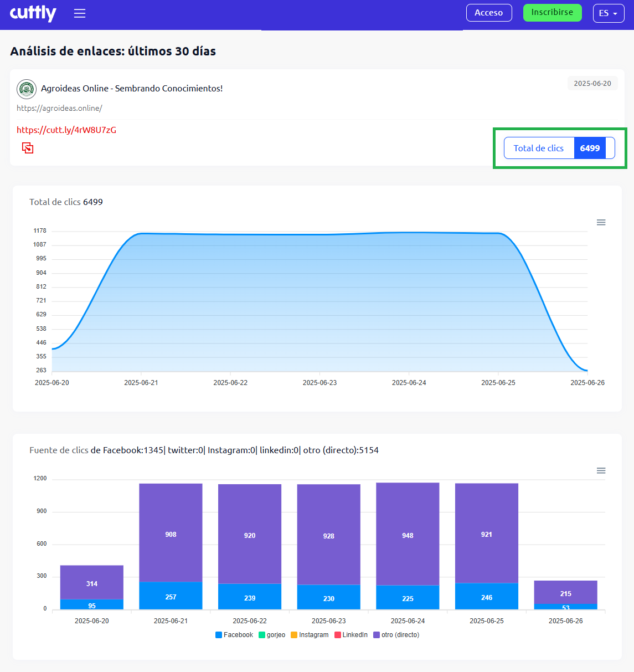Hide otro (directo) series via legend
Image resolution: width=634 pixels, height=672 pixels.
tap(396, 635)
